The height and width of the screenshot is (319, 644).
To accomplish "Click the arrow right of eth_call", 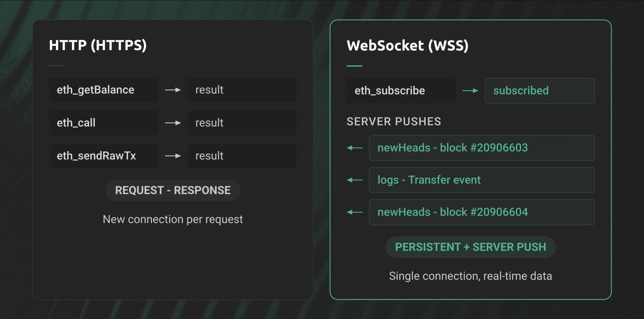I will (173, 123).
